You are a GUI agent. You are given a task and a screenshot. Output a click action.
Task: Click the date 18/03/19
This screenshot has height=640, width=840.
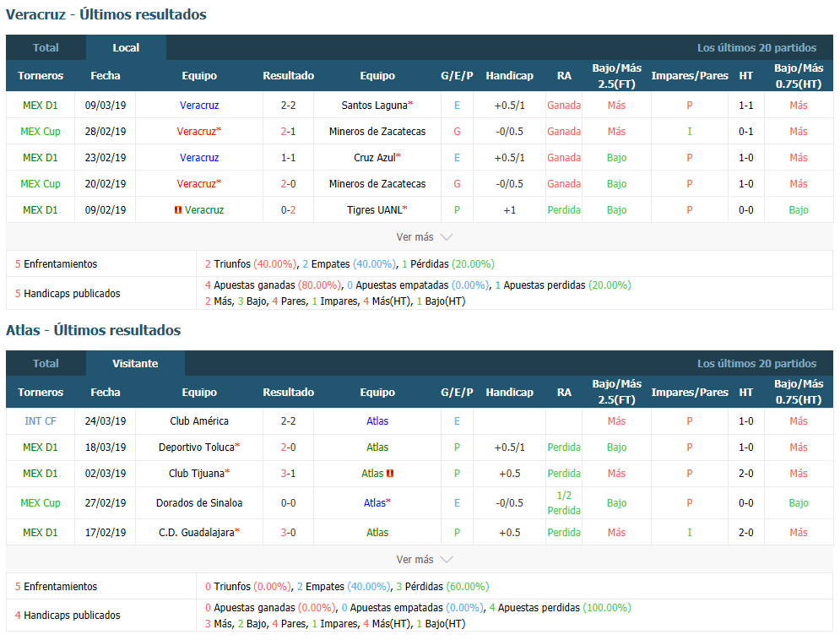[x=106, y=447]
